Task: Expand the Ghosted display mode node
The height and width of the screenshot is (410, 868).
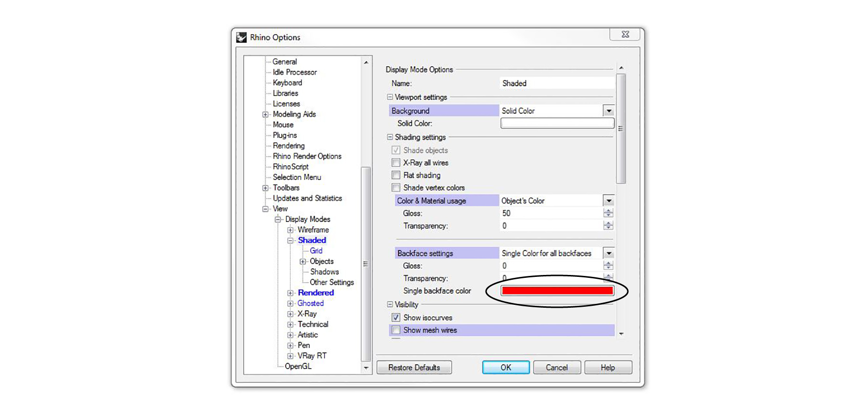Action: [290, 303]
